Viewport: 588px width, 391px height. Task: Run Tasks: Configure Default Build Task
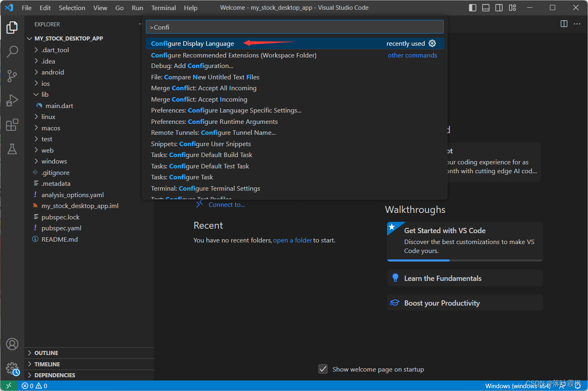(295, 155)
